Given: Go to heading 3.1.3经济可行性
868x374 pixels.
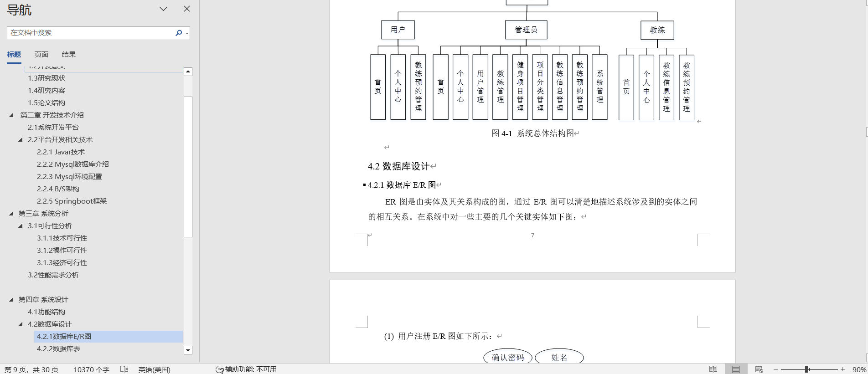Looking at the screenshot, I should [x=62, y=263].
